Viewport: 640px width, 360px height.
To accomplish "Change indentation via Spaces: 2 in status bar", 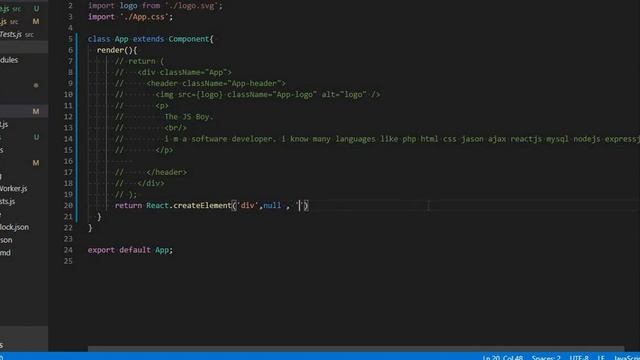I will pos(546,358).
